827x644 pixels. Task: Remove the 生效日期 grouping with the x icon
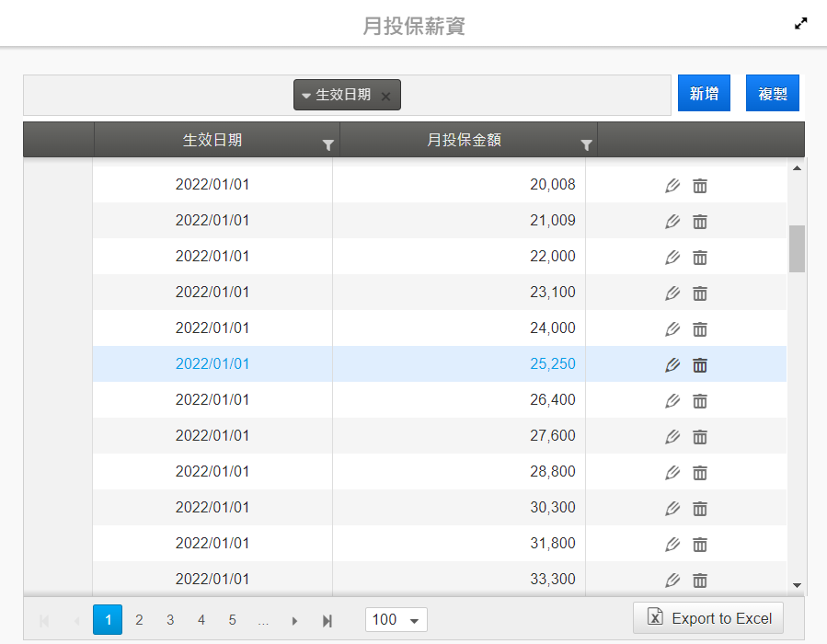point(386,97)
